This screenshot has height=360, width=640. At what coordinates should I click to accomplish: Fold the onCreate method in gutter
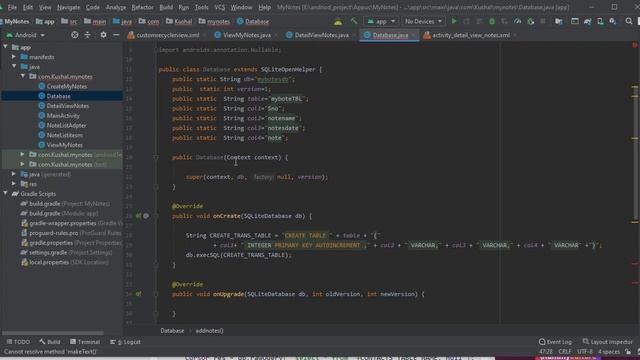click(x=156, y=216)
